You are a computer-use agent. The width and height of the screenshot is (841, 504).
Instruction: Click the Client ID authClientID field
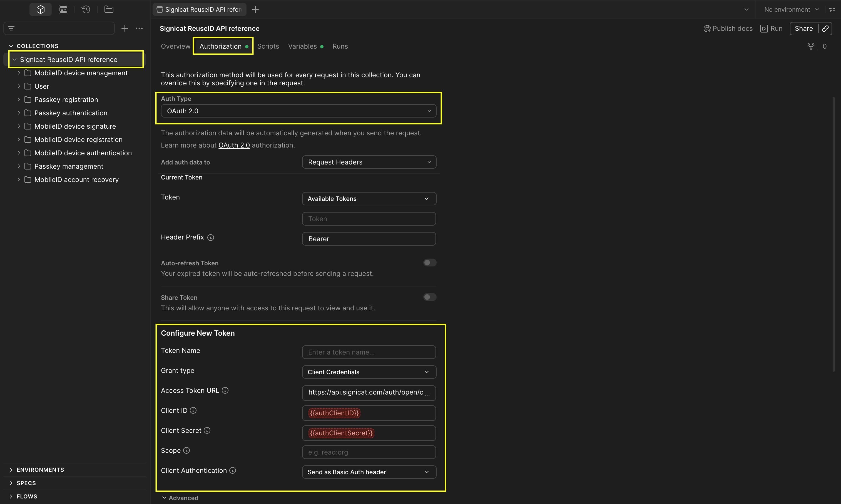(369, 413)
